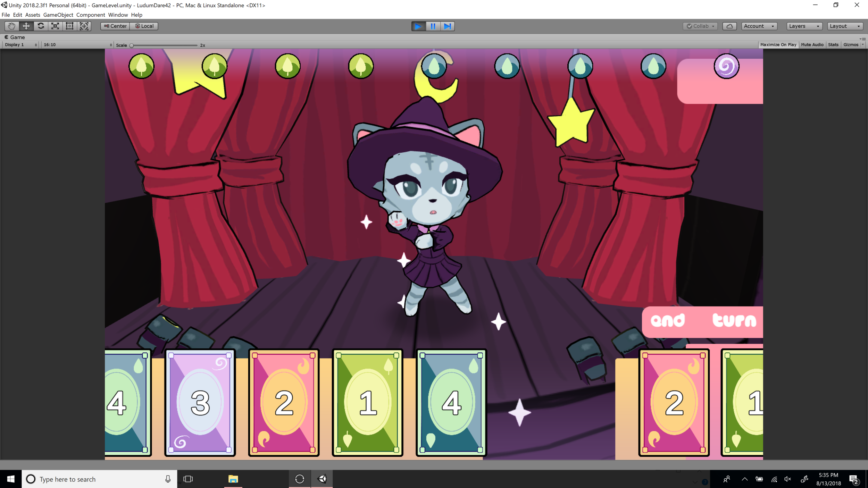Select the Move tool

(x=26, y=26)
